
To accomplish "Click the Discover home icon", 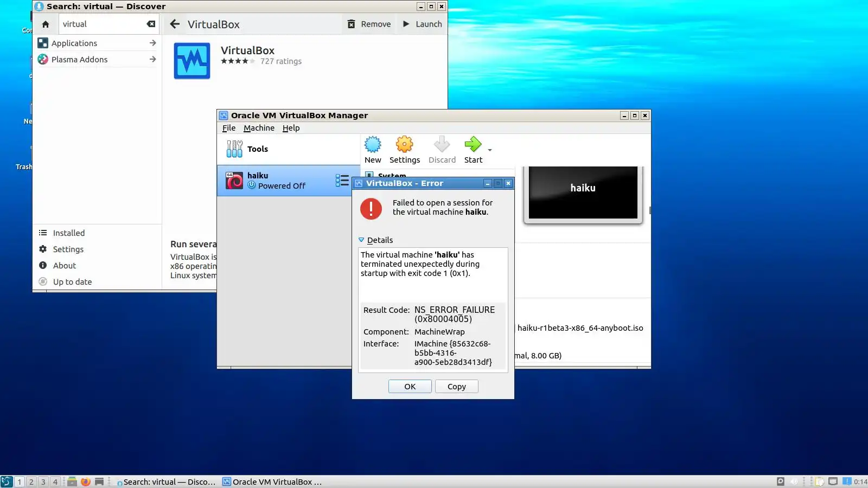I will 46,24.
